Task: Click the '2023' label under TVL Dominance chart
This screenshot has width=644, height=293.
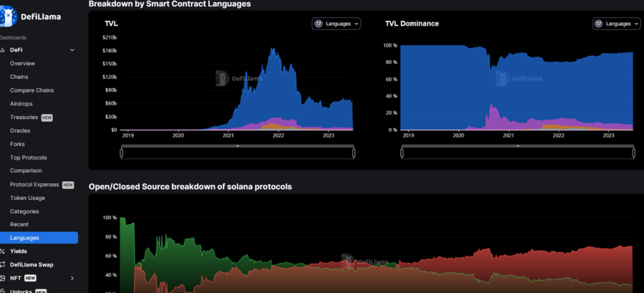Action: tap(608, 135)
